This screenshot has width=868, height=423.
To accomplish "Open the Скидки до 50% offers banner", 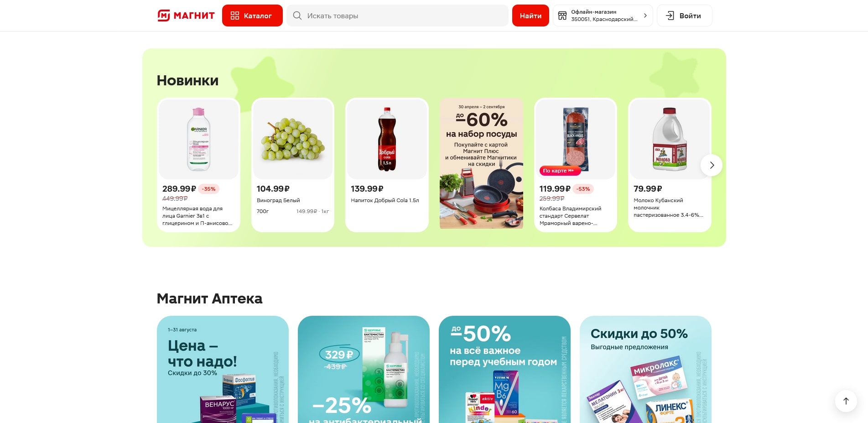I will click(x=645, y=370).
